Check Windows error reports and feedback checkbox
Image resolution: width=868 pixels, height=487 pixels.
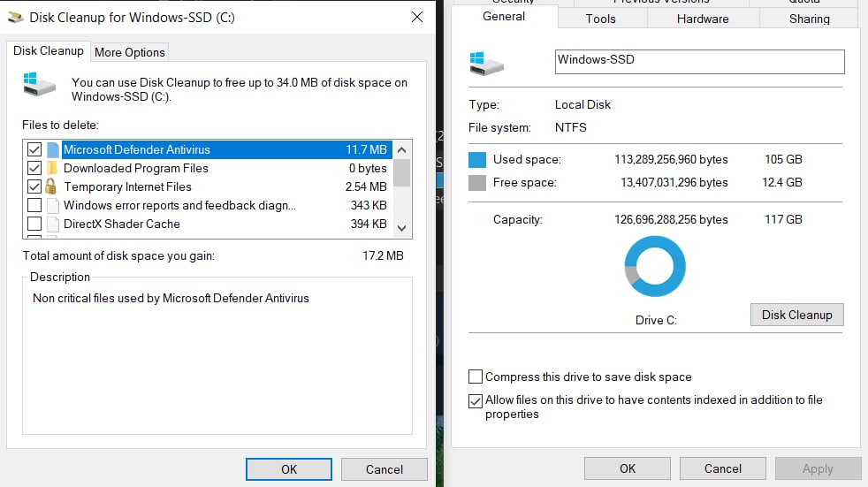[x=34, y=205]
